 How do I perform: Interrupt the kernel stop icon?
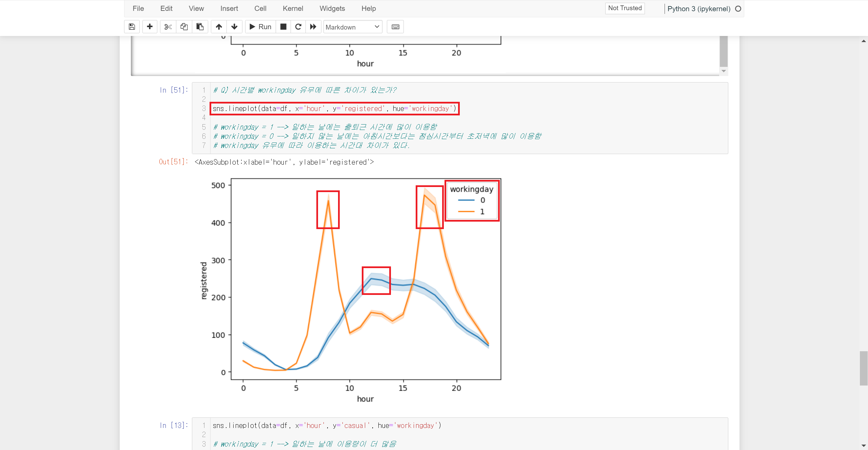pyautogui.click(x=283, y=27)
